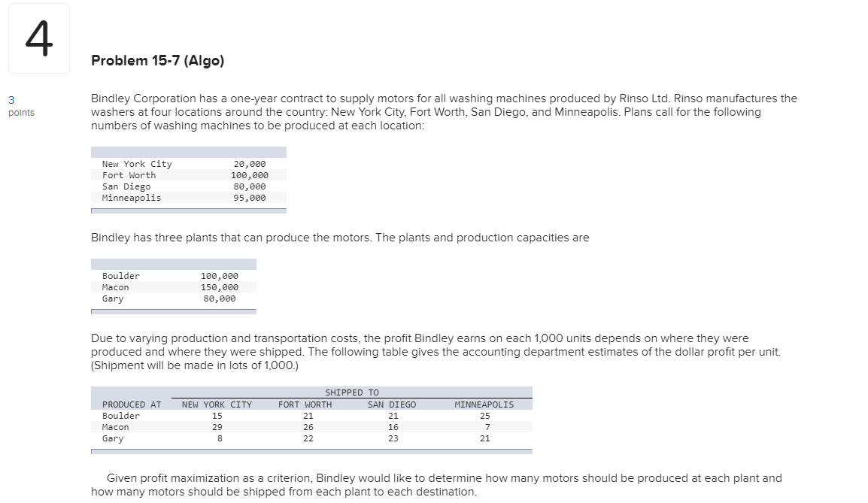Select Gary to Minneapolis profit 21

[x=485, y=438]
